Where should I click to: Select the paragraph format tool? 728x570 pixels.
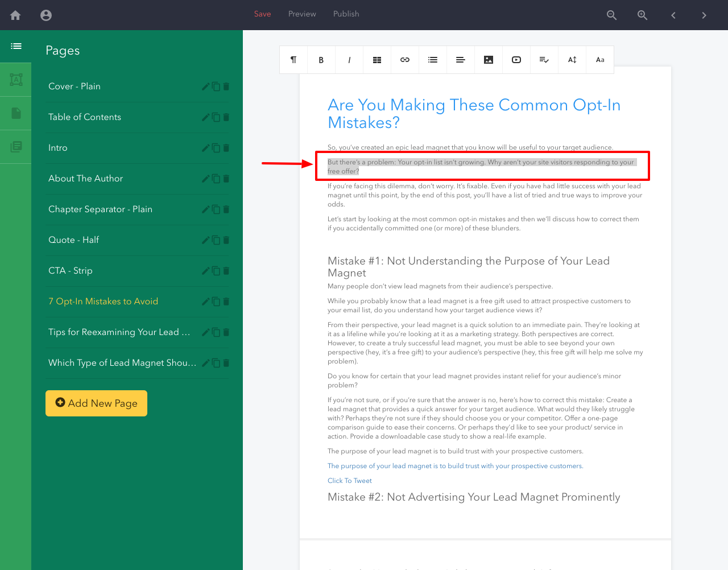tap(293, 60)
